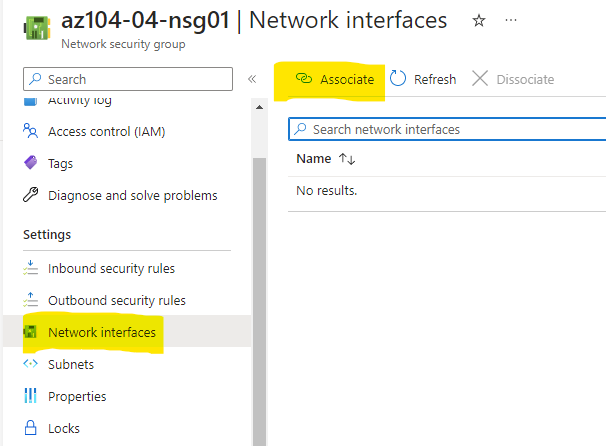Open Diagnose and solve problems
The width and height of the screenshot is (606, 446).
pyautogui.click(x=133, y=196)
